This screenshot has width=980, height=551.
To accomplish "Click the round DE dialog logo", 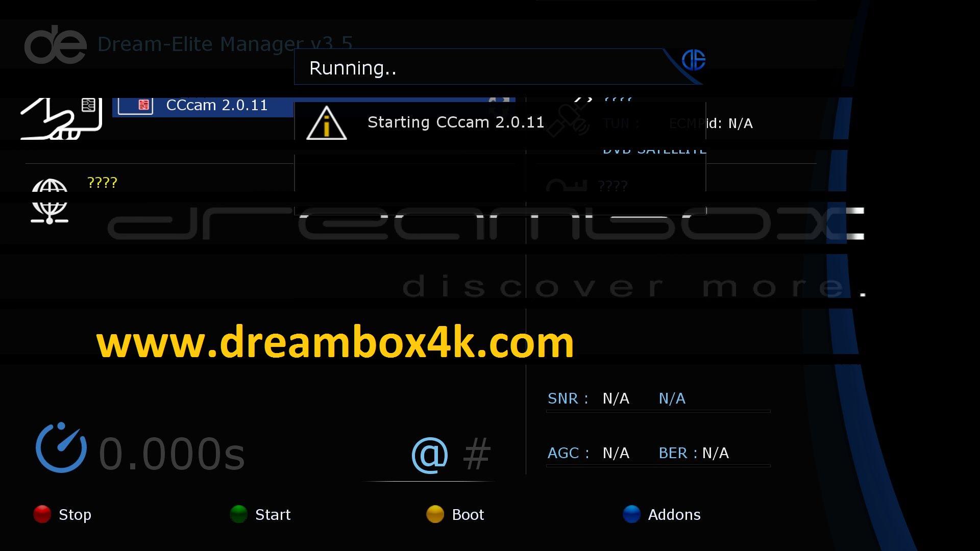I will pyautogui.click(x=693, y=60).
